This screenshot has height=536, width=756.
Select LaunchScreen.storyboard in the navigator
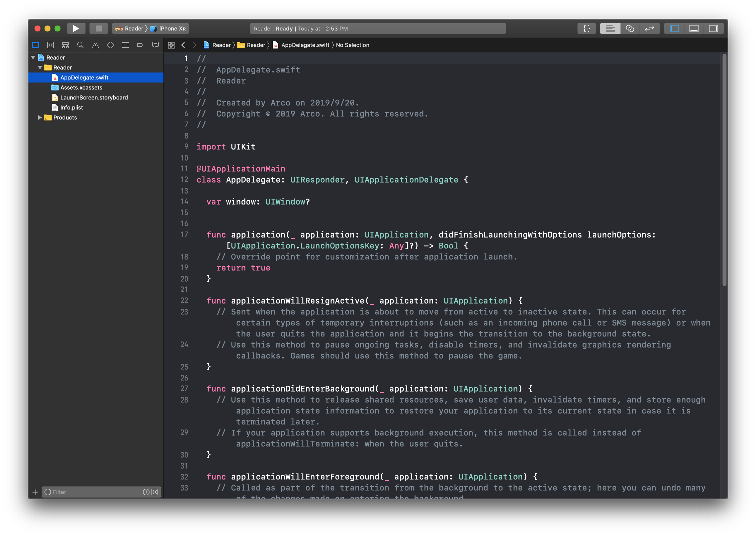coord(94,97)
